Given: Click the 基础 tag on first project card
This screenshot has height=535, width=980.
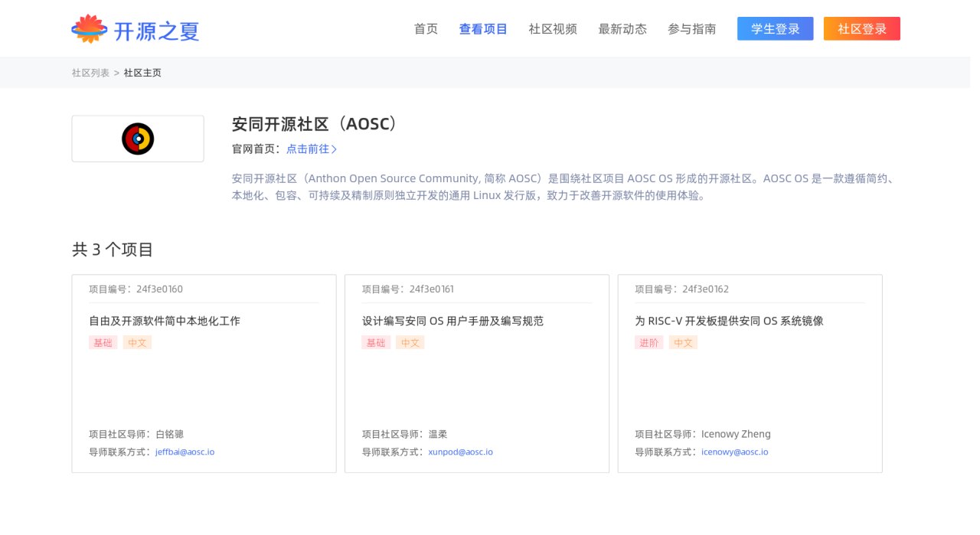Looking at the screenshot, I should [103, 343].
